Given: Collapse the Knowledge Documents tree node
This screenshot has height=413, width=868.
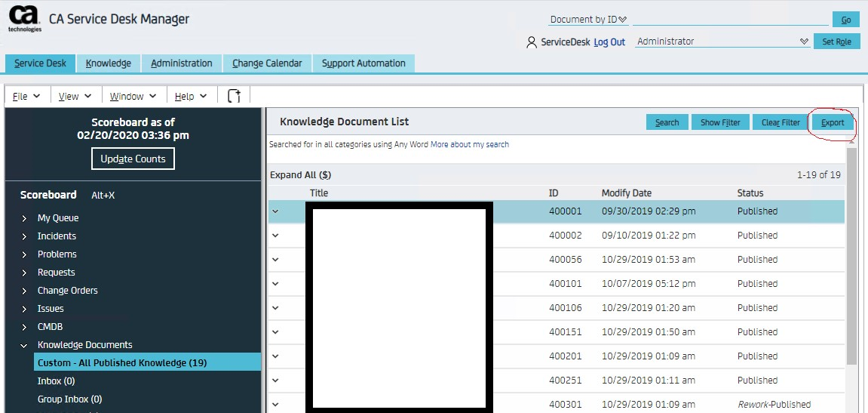Looking at the screenshot, I should coord(25,345).
